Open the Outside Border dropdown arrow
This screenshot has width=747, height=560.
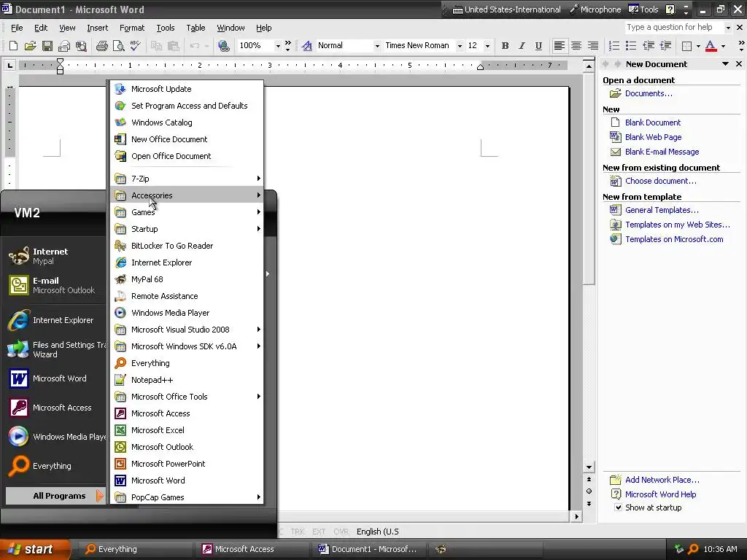point(698,46)
